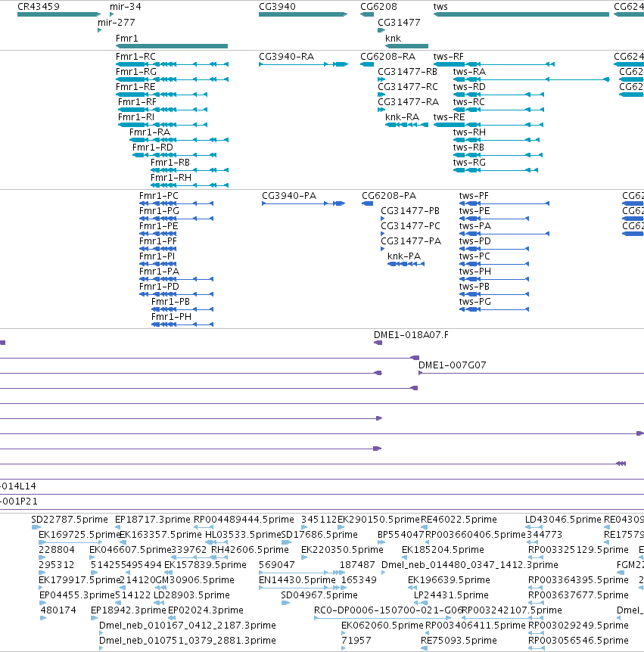Image resolution: width=644 pixels, height=652 pixels.
Task: Click the DME1-018A07.F clone label
Action: tap(411, 335)
